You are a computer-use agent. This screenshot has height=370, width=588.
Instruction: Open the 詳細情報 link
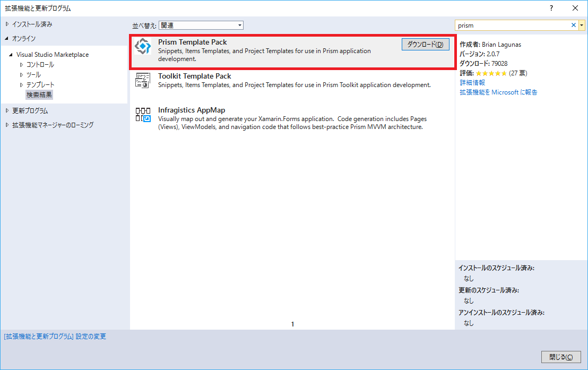472,83
